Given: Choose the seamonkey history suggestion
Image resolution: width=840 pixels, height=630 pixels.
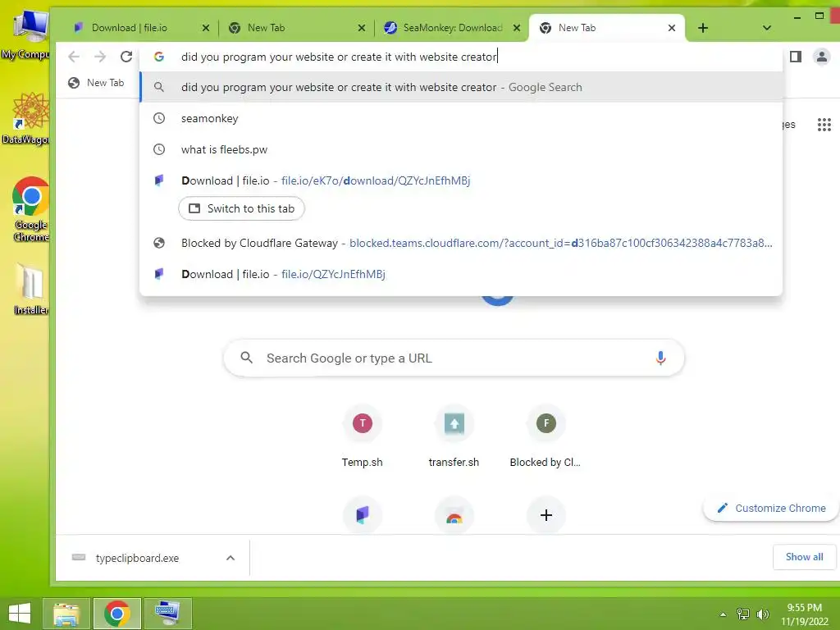Looking at the screenshot, I should click(x=461, y=118).
